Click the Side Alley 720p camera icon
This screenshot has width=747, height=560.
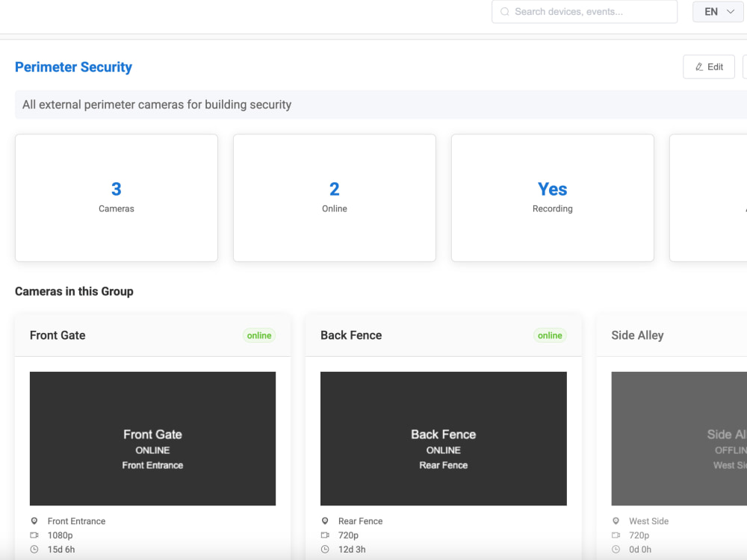[616, 535]
